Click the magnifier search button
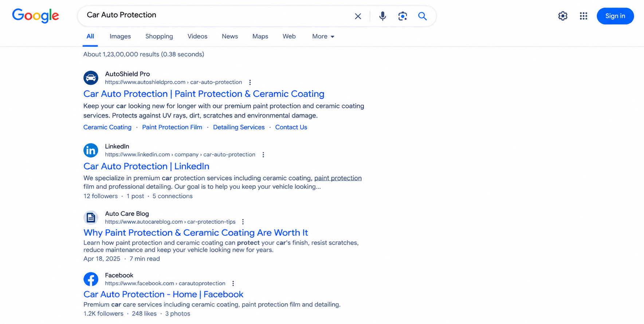This screenshot has width=644, height=324. point(422,16)
